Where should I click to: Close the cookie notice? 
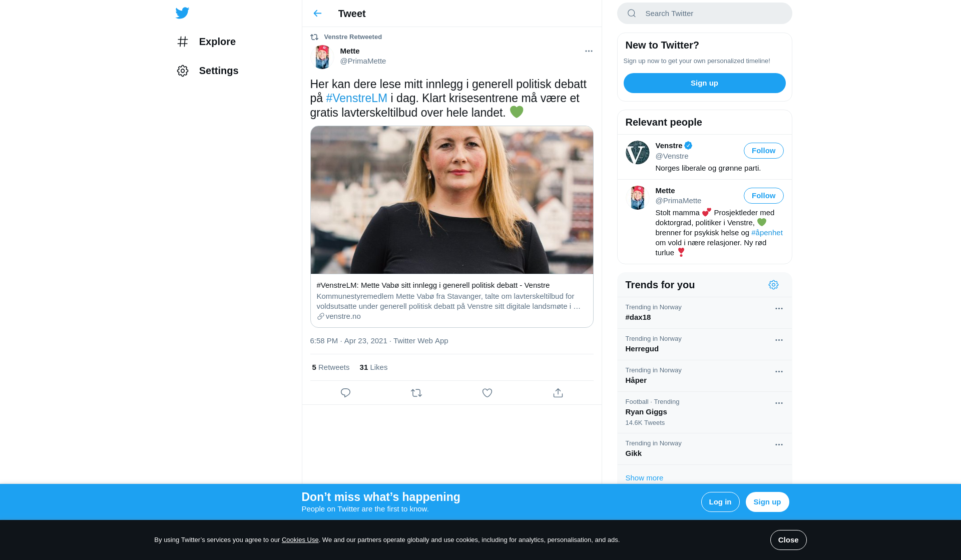788,540
